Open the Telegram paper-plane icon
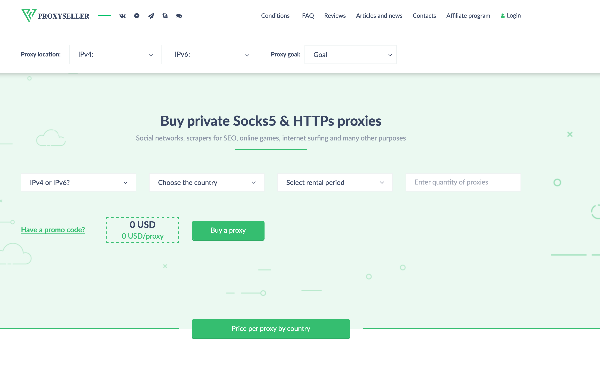600x372 pixels. point(151,16)
